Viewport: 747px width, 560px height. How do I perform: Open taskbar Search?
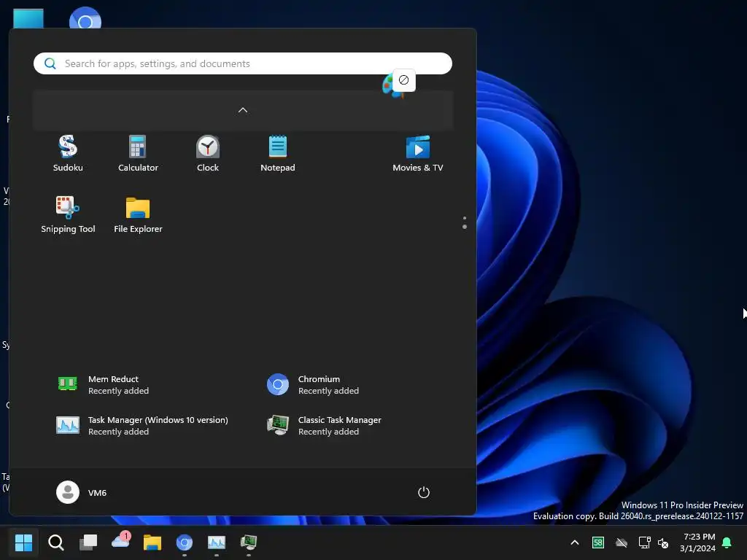click(x=55, y=542)
